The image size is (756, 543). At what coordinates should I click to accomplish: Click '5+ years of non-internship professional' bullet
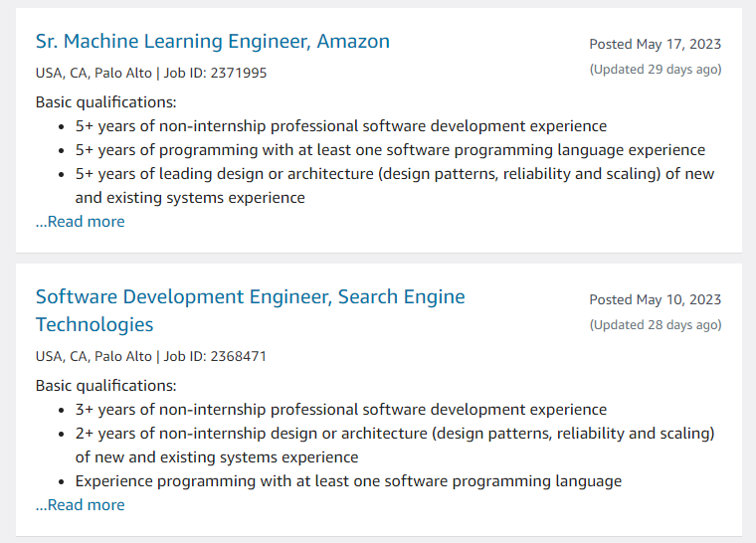click(x=340, y=126)
